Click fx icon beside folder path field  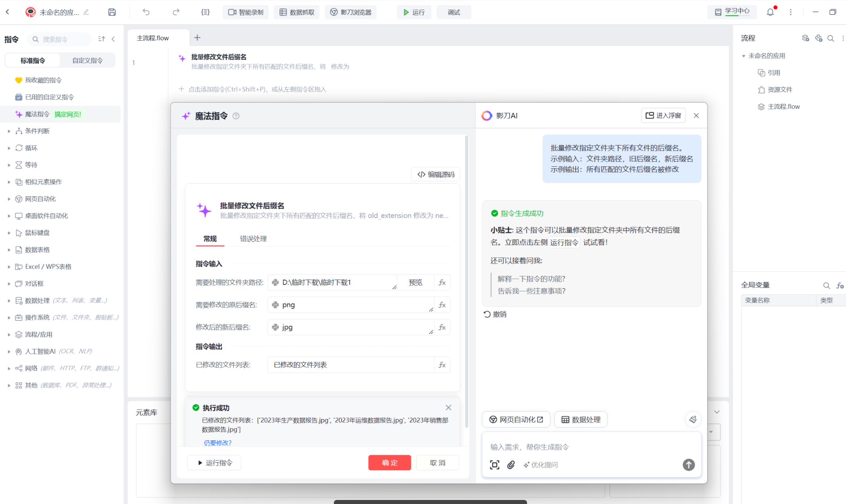(x=442, y=282)
